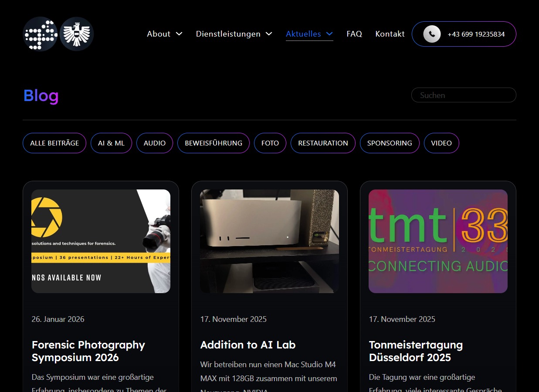539x392 pixels.
Task: Expand the About menu chevron
Action: (x=179, y=34)
